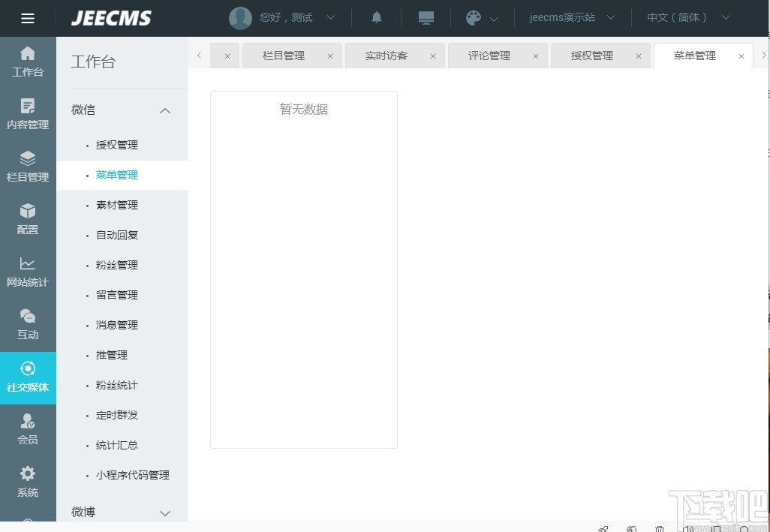Click the hamburger menu icon top left
This screenshot has height=532, width=770.
[28, 18]
